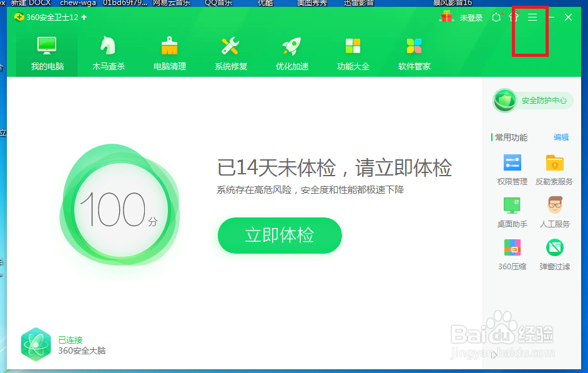
Task: Click the message notification icon in title bar
Action: pyautogui.click(x=496, y=17)
